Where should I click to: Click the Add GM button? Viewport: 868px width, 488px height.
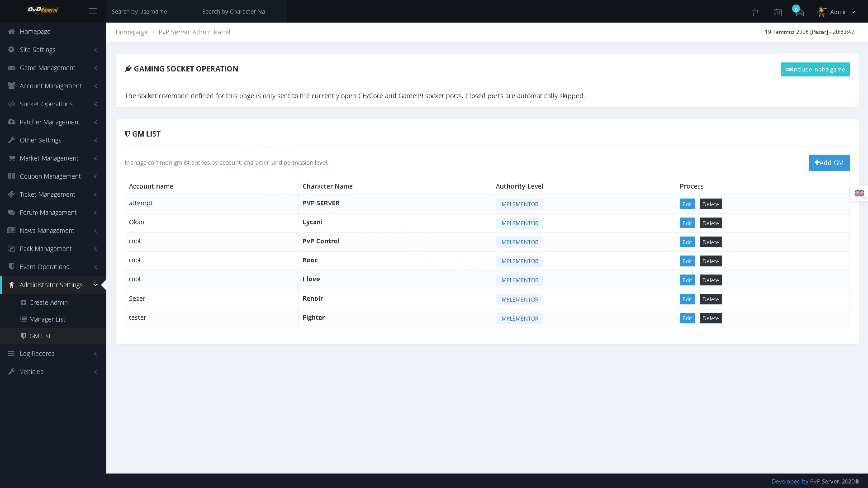tap(829, 163)
